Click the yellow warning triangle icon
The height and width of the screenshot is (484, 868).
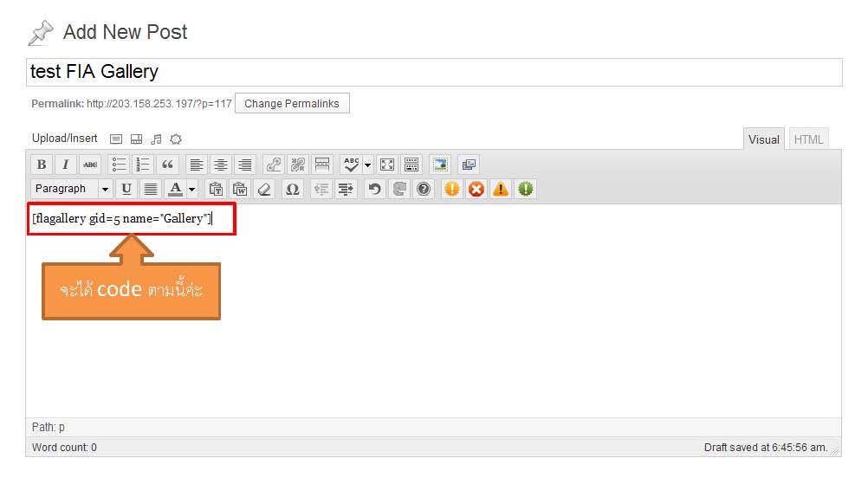click(501, 189)
